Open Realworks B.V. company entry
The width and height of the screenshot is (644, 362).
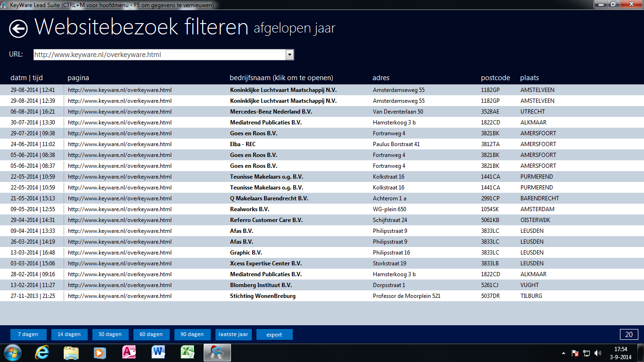pyautogui.click(x=249, y=209)
